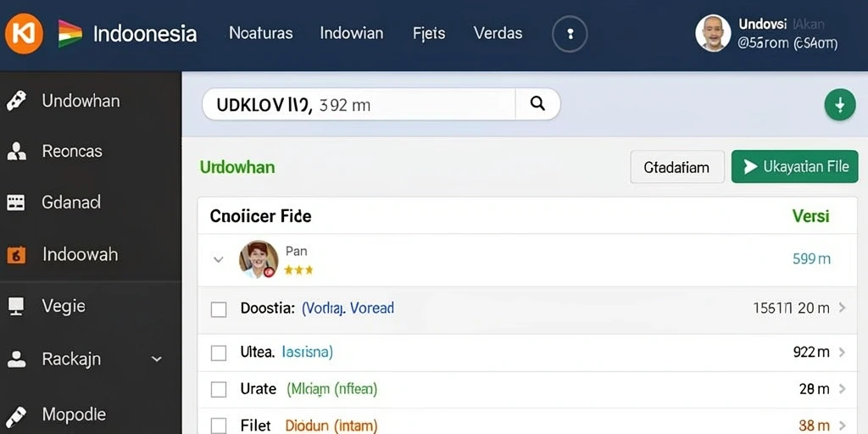Screen dimensions: 868x434
Task: Tick the Doostia row checkbox
Action: 219,309
